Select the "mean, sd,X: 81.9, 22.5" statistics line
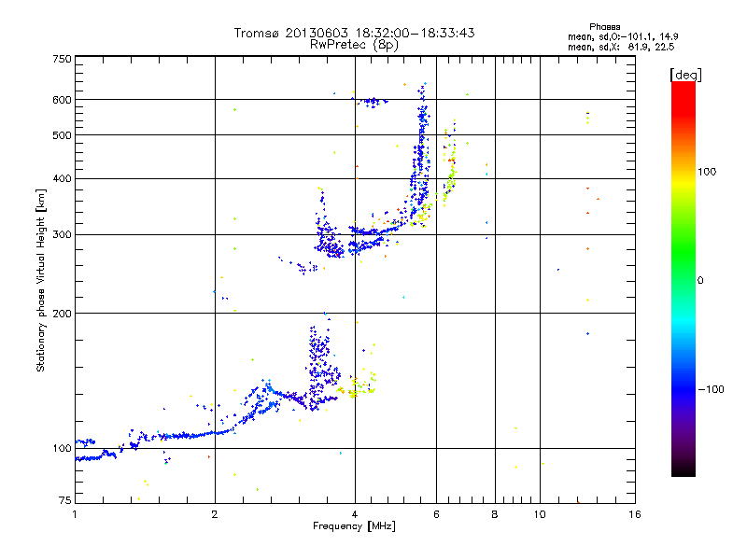Viewport: 747px width, 560px height. [x=621, y=47]
